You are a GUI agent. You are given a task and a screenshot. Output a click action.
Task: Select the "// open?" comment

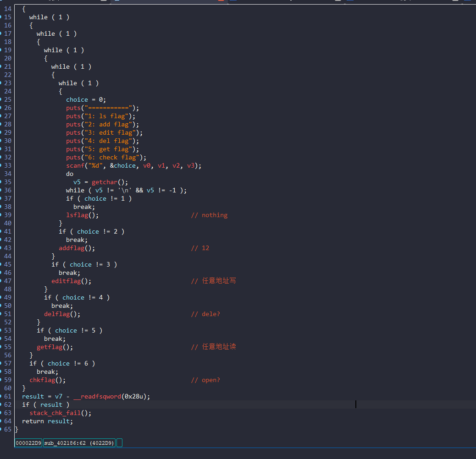[206, 380]
